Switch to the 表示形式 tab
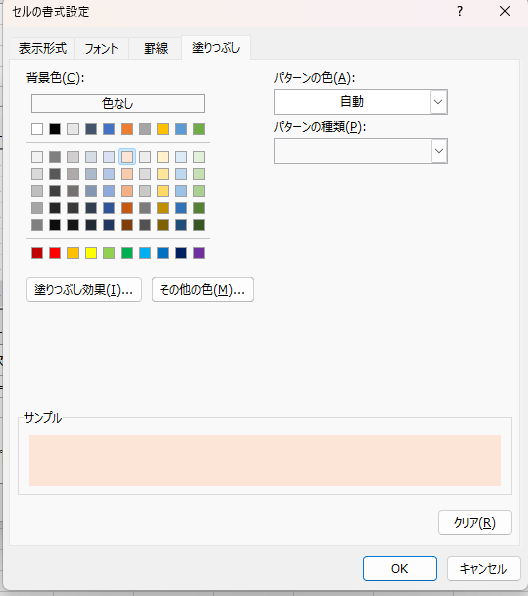The image size is (528, 596). pyautogui.click(x=43, y=48)
